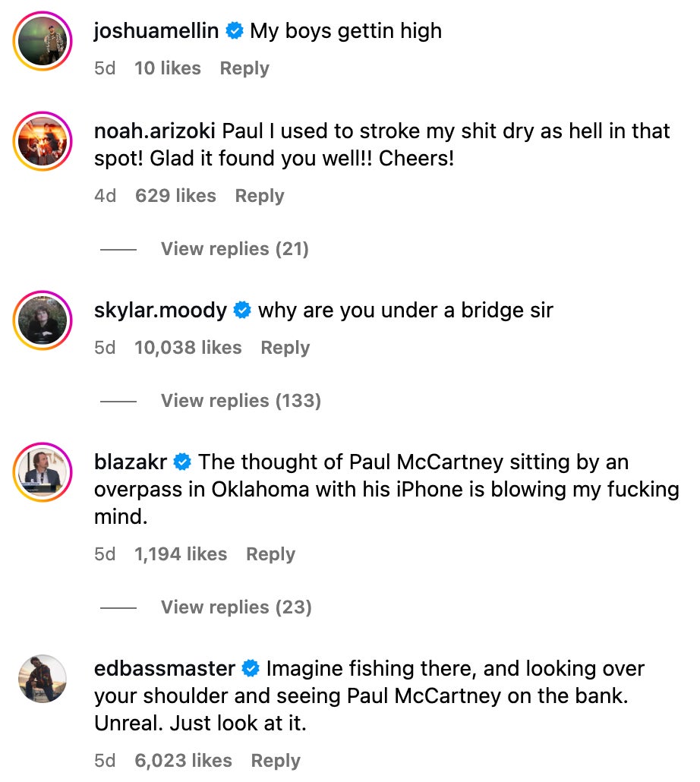View the 10,038 likes on skylar.moody's comment
Screen dimensions: 700x782
click(x=188, y=348)
